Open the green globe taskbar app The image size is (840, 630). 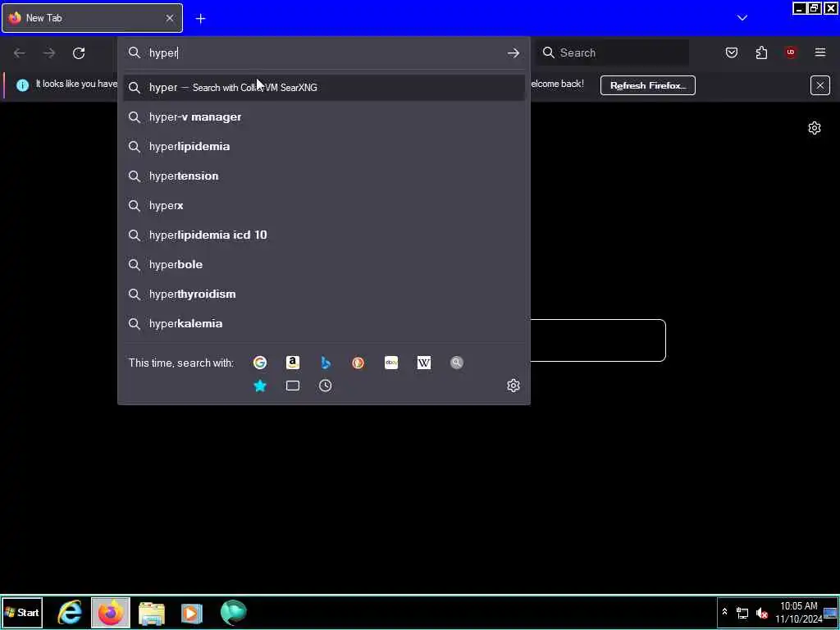click(x=234, y=612)
